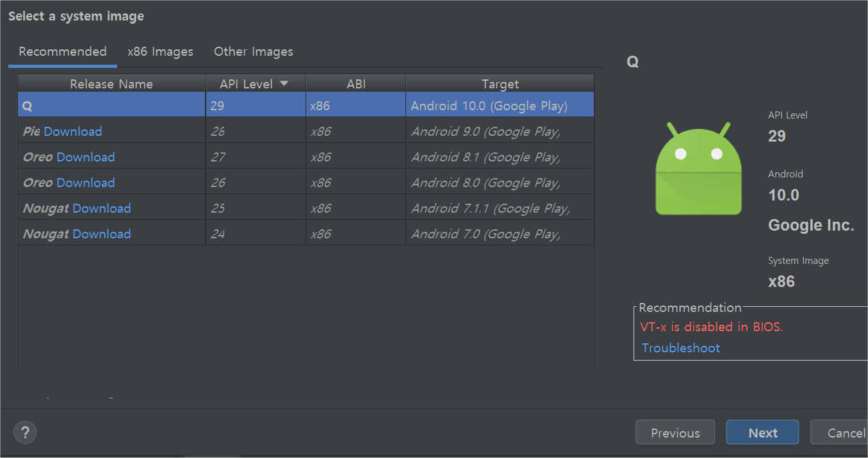This screenshot has height=458, width=868.
Task: Open the Troubleshoot link
Action: click(681, 348)
